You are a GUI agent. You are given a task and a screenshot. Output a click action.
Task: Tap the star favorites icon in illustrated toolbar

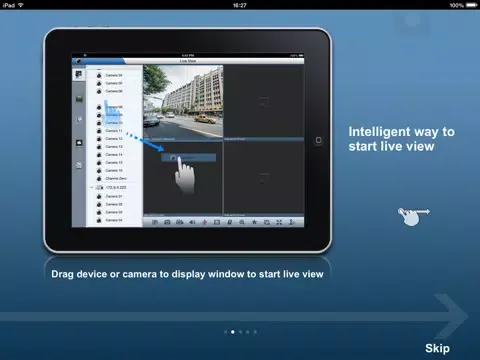click(254, 222)
